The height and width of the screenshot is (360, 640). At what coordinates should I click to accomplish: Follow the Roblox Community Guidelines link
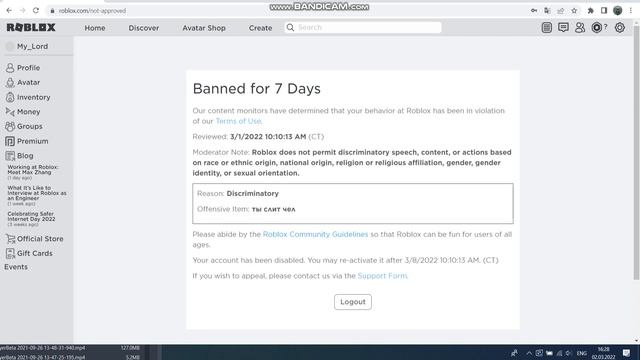pos(315,234)
